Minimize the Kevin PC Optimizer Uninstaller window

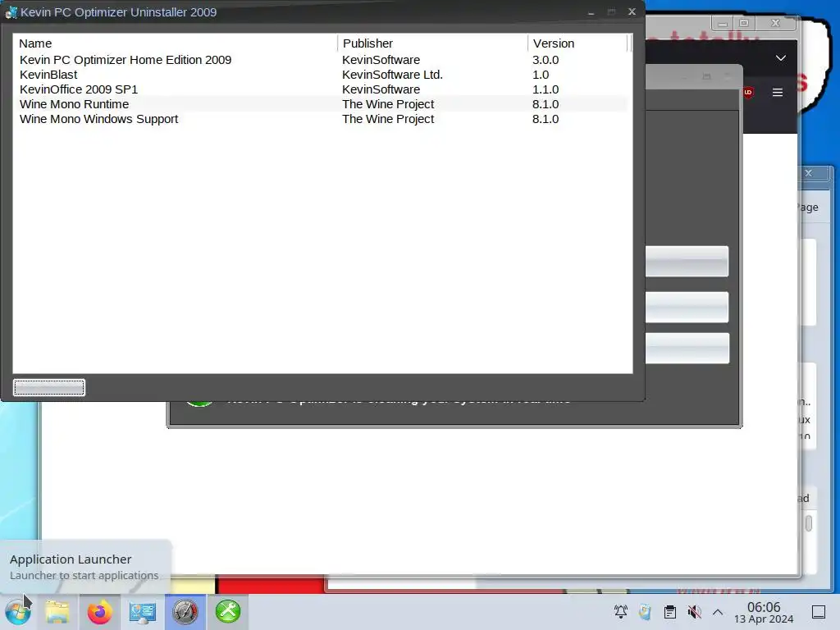coord(591,11)
